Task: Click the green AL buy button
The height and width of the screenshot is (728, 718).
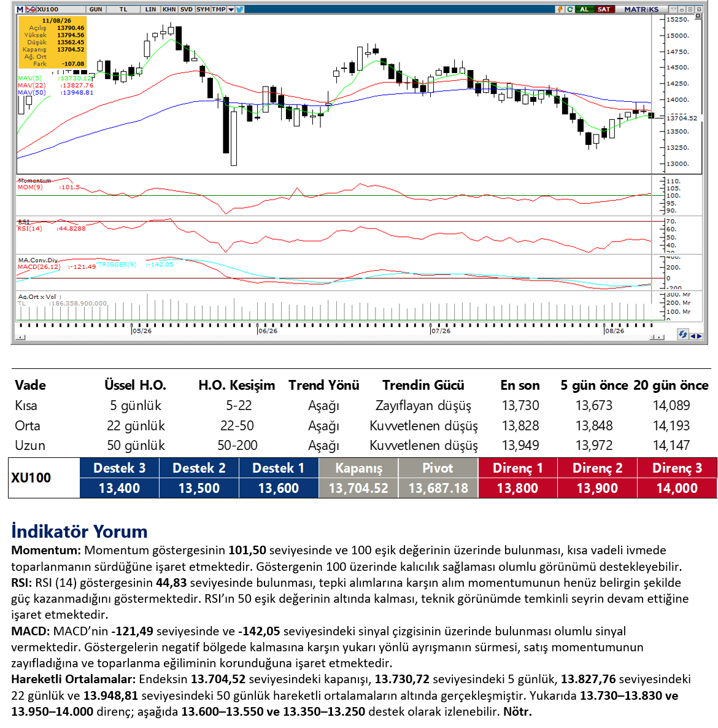Action: pyautogui.click(x=584, y=9)
